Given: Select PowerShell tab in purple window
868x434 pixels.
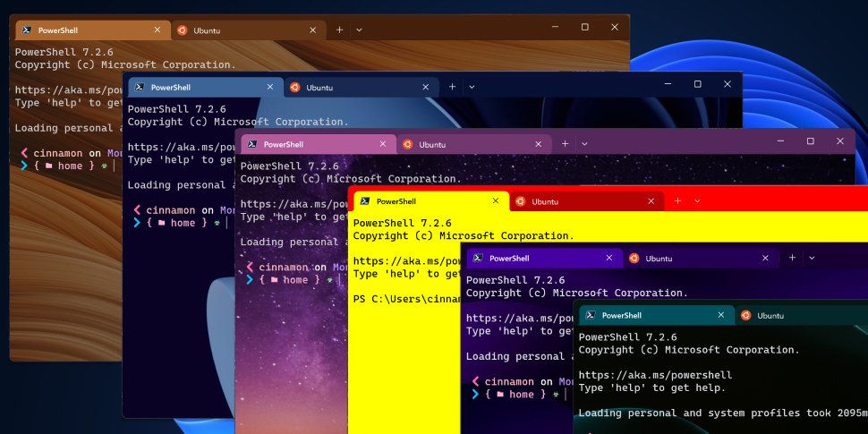Looking at the screenshot, I should click(543, 258).
